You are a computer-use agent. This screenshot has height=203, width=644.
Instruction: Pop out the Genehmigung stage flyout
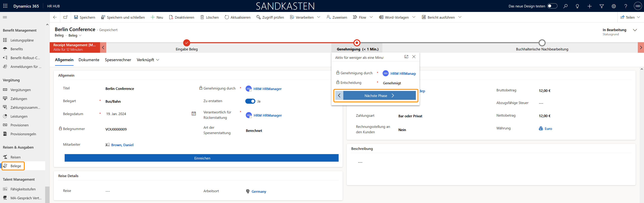pos(406,57)
